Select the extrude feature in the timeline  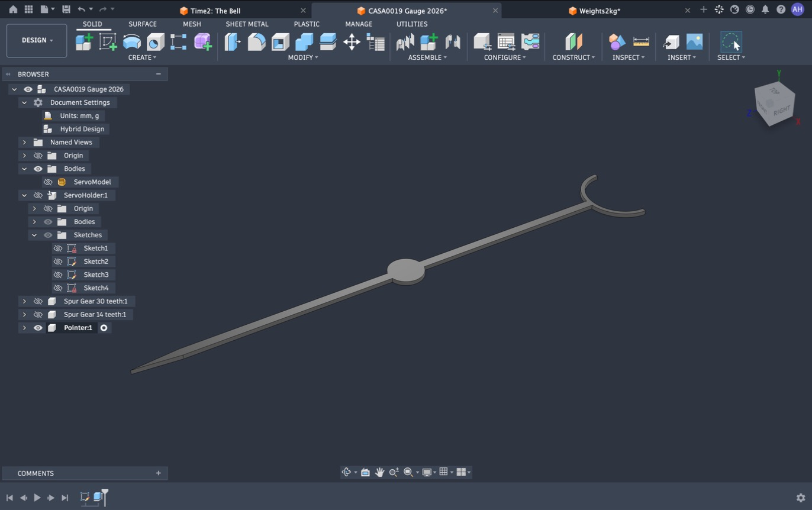tap(98, 498)
